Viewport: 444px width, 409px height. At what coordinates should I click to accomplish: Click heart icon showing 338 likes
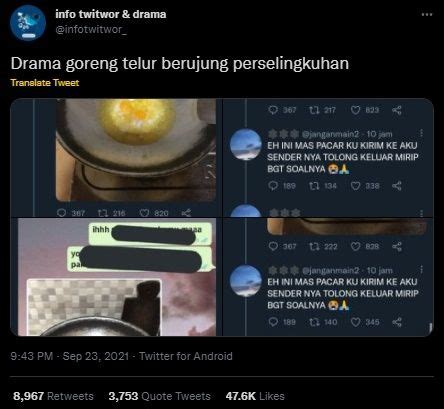356,186
